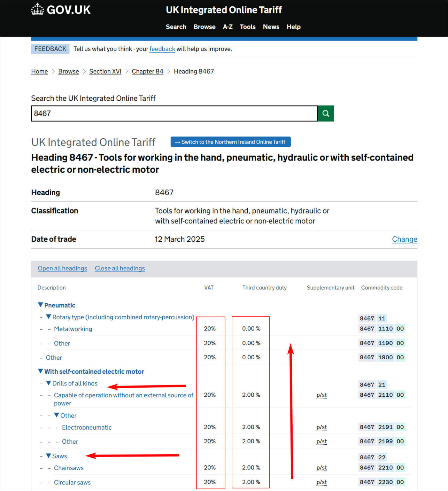Screen dimensions: 448x491
Task: Open the News menu item
Action: click(271, 27)
